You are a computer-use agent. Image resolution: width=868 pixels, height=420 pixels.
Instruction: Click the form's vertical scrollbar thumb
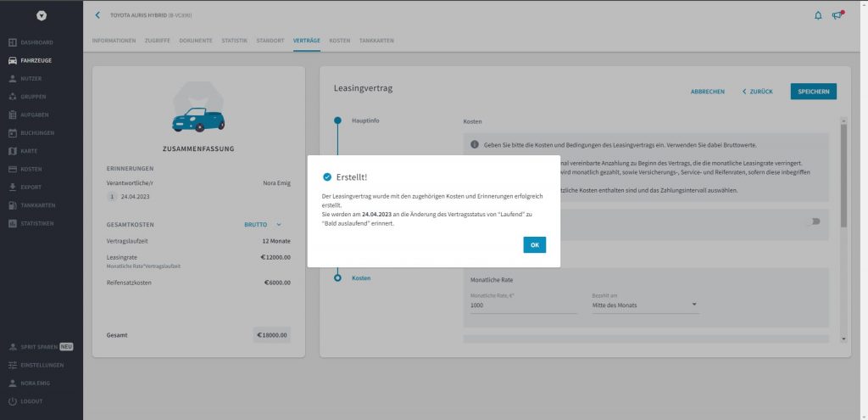coord(843,175)
